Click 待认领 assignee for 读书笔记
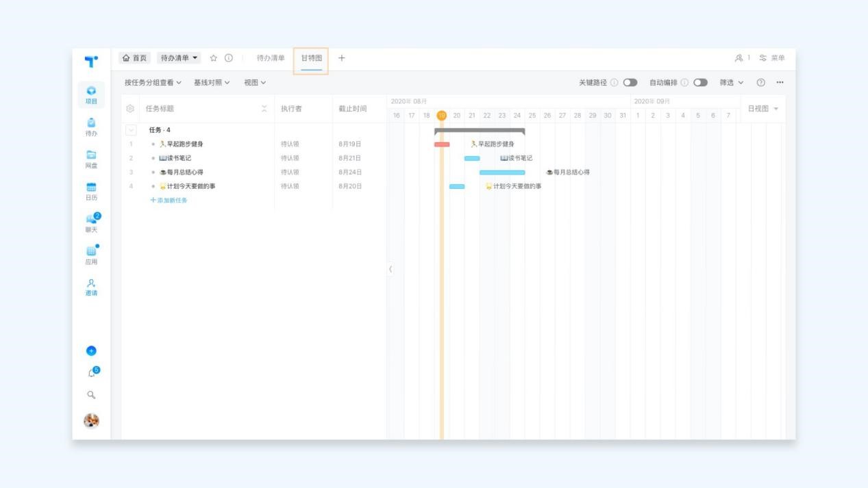The width and height of the screenshot is (868, 488). tap(290, 158)
